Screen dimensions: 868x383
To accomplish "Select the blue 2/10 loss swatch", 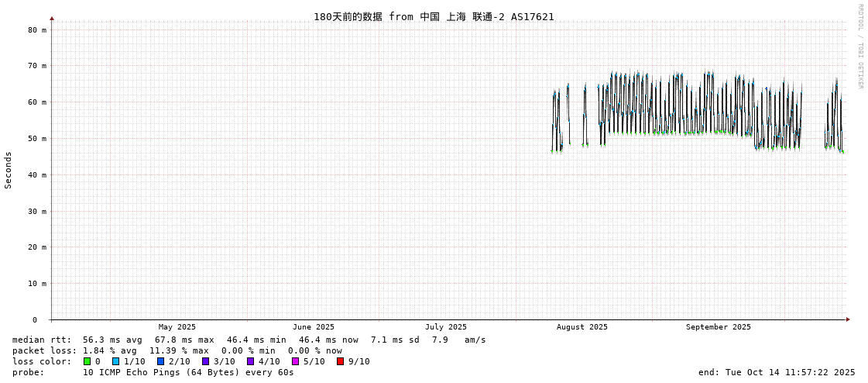I will click(160, 361).
